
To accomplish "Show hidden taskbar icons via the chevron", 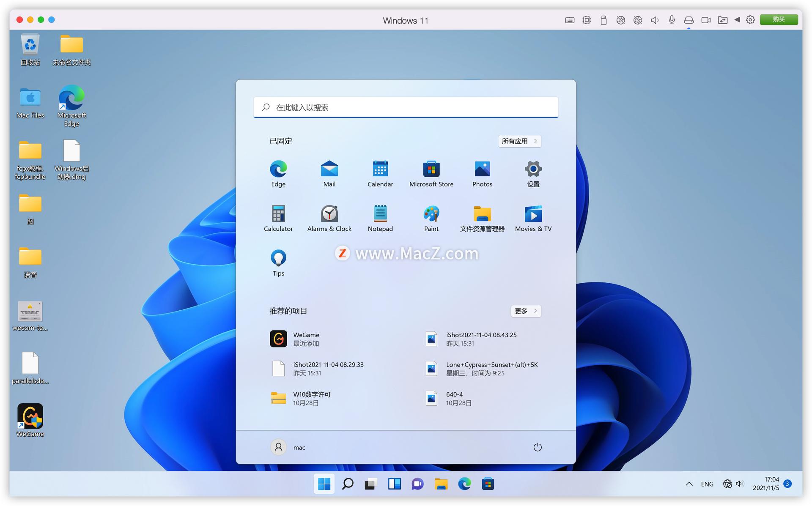I will [689, 484].
